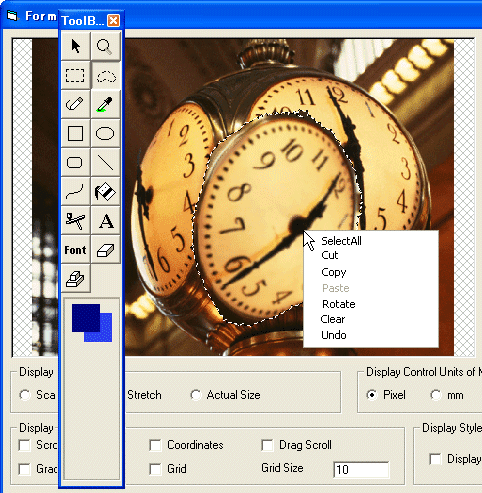Viewport: 482px width, 493px height.
Task: Select the Actual Size radio button
Action: pos(196,395)
